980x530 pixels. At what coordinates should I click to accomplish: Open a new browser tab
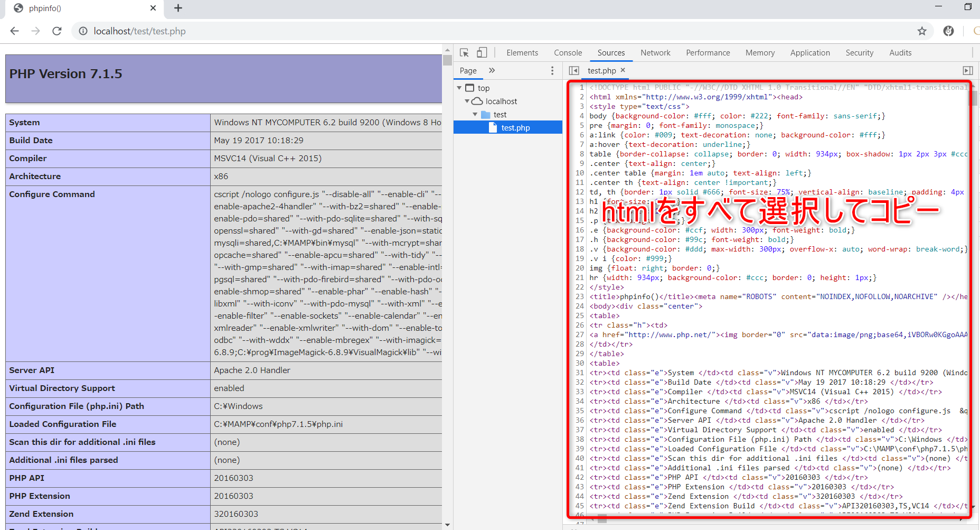178,8
